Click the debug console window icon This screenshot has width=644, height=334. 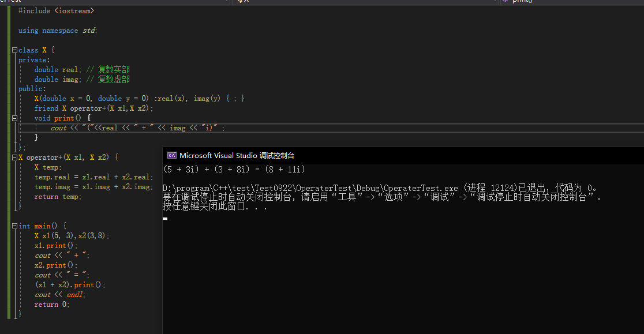172,156
